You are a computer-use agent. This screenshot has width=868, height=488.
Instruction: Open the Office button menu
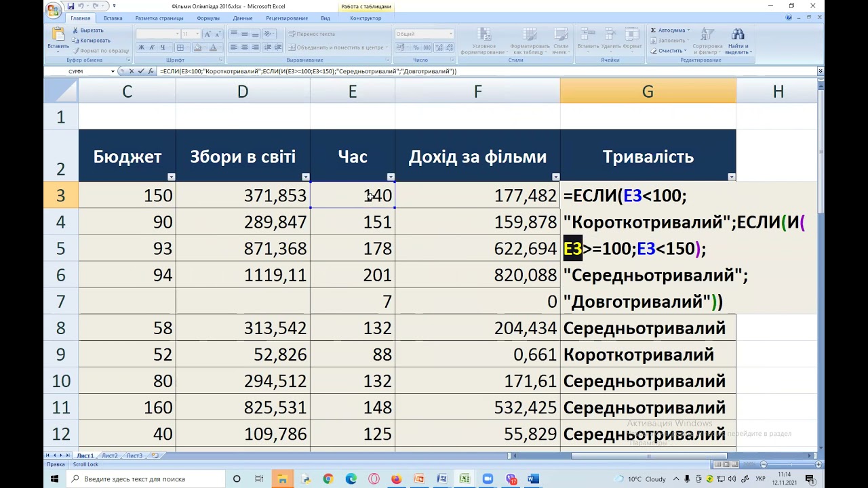click(53, 11)
